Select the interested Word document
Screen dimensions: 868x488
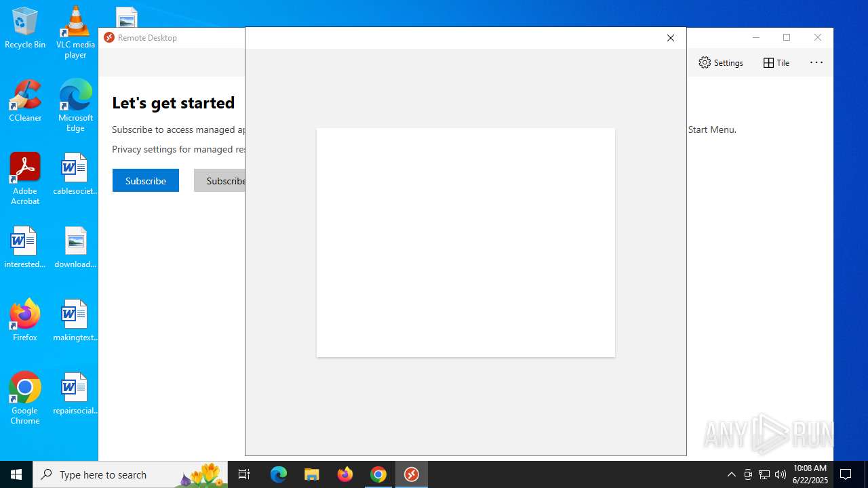coord(25,247)
